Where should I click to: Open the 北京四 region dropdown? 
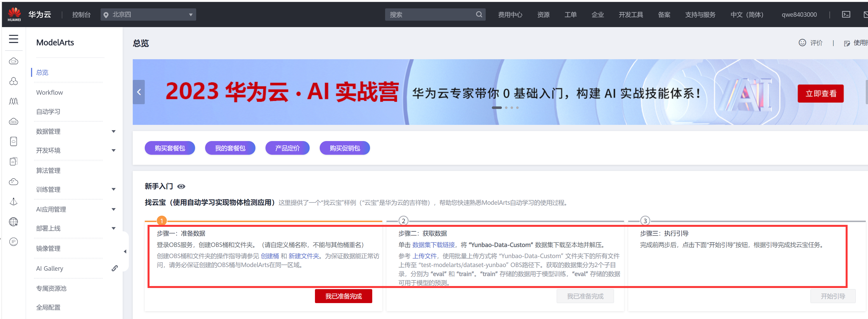point(148,15)
